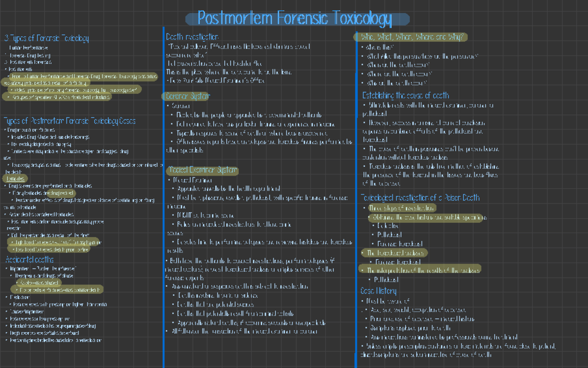
Task: Select the "Accidental deaths" heading
Action: [x=30, y=259]
